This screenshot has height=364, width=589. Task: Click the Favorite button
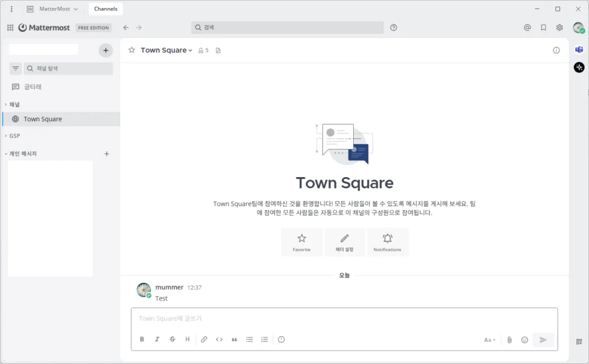(x=301, y=242)
